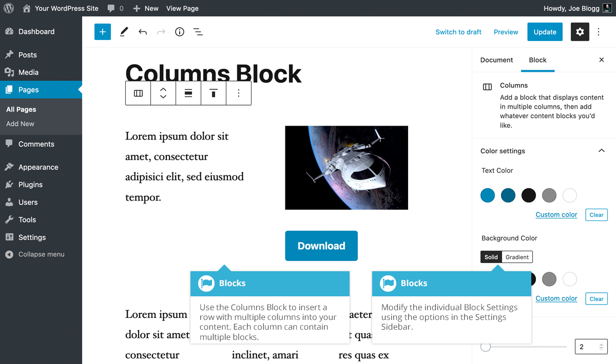Select the black text color swatch
The height and width of the screenshot is (364, 616).
(x=528, y=195)
